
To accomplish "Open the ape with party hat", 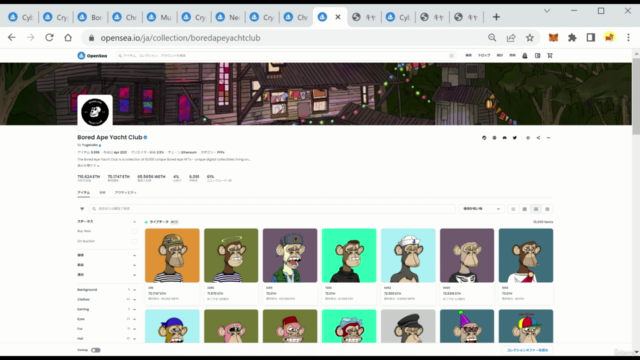I will [x=467, y=326].
